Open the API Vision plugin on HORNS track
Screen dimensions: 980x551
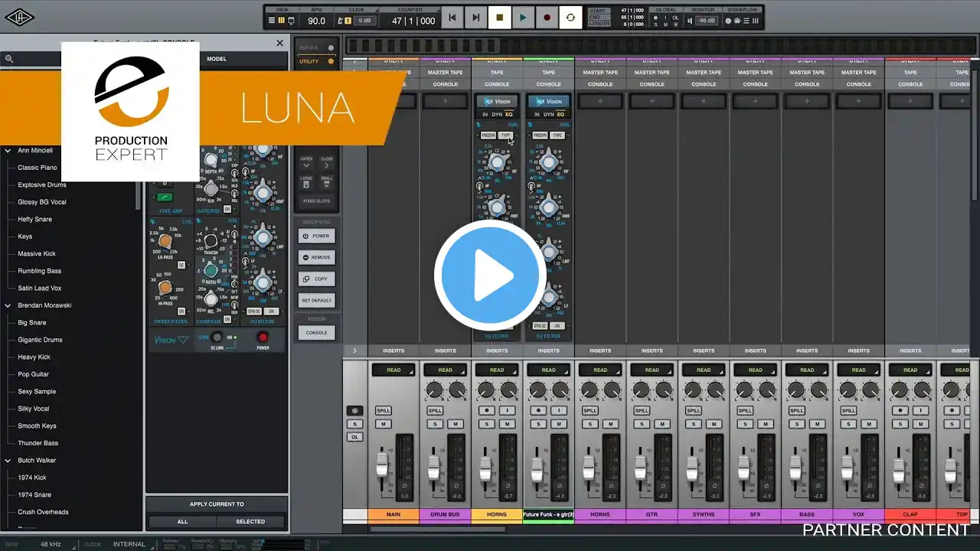pos(497,101)
